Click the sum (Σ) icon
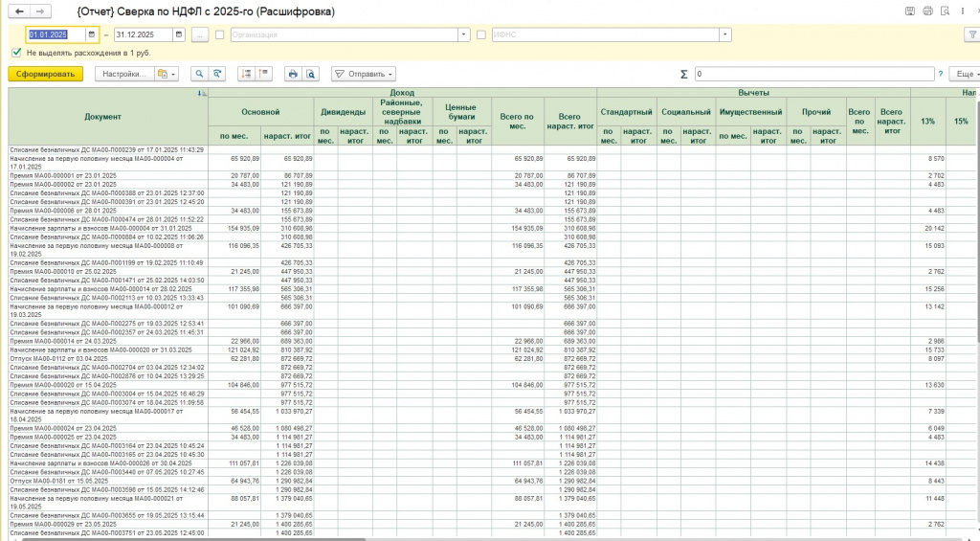The width and height of the screenshot is (980, 541). pyautogui.click(x=683, y=74)
